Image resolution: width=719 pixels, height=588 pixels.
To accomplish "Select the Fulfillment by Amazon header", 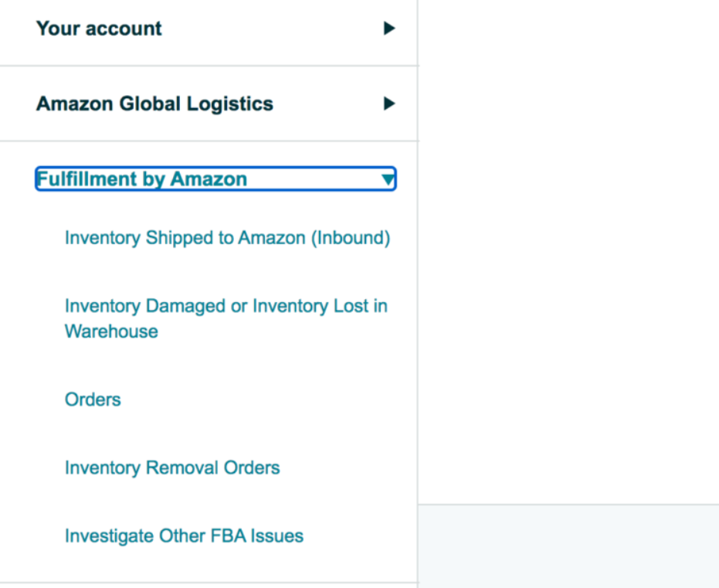I will [141, 178].
